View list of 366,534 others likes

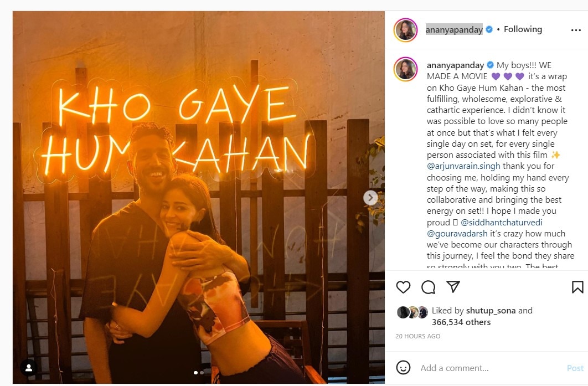461,322
